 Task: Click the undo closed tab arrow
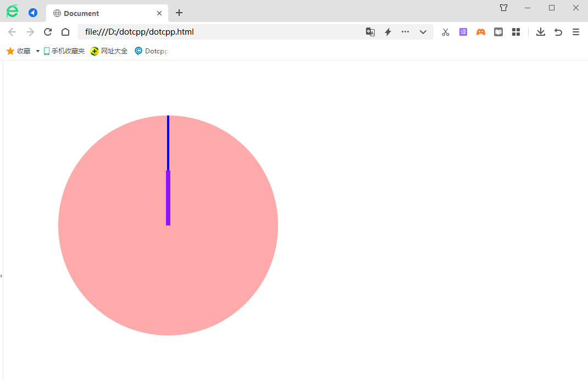pos(558,32)
